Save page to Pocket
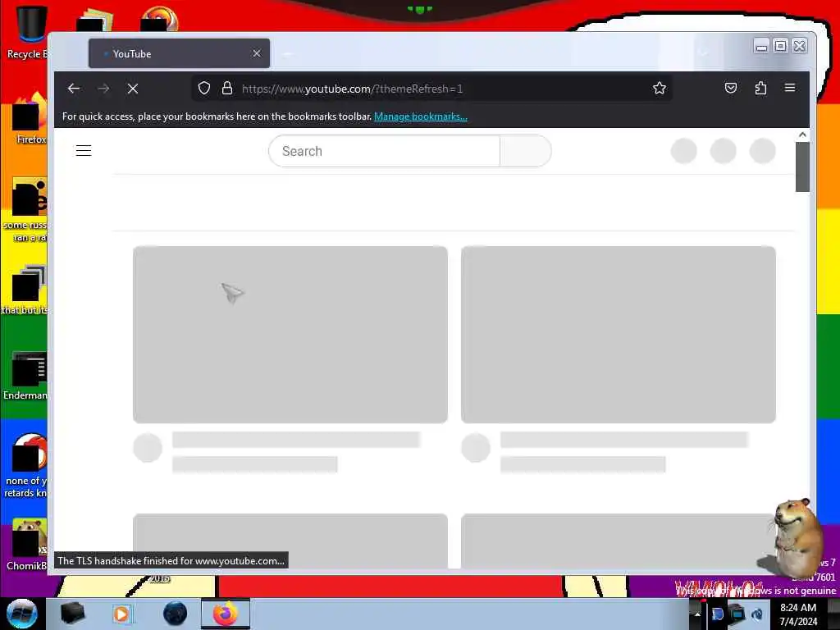The width and height of the screenshot is (840, 630). point(731,88)
